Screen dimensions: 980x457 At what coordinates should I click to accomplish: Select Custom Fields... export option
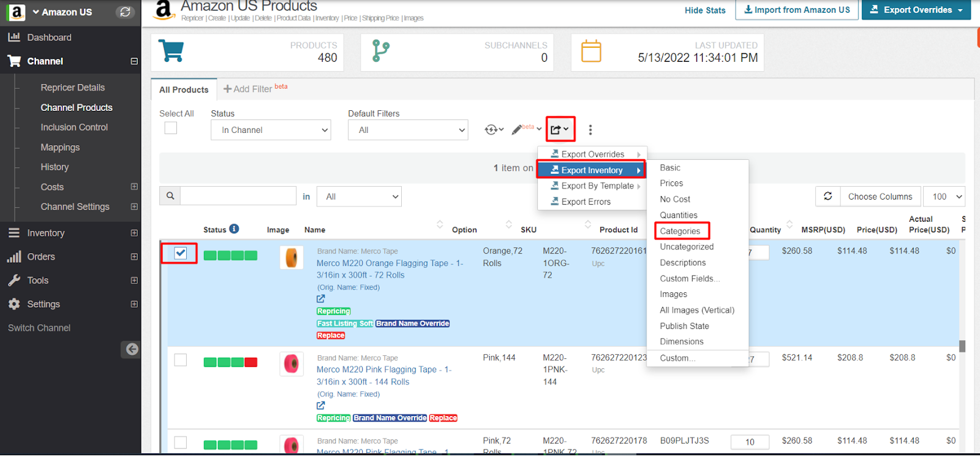690,278
